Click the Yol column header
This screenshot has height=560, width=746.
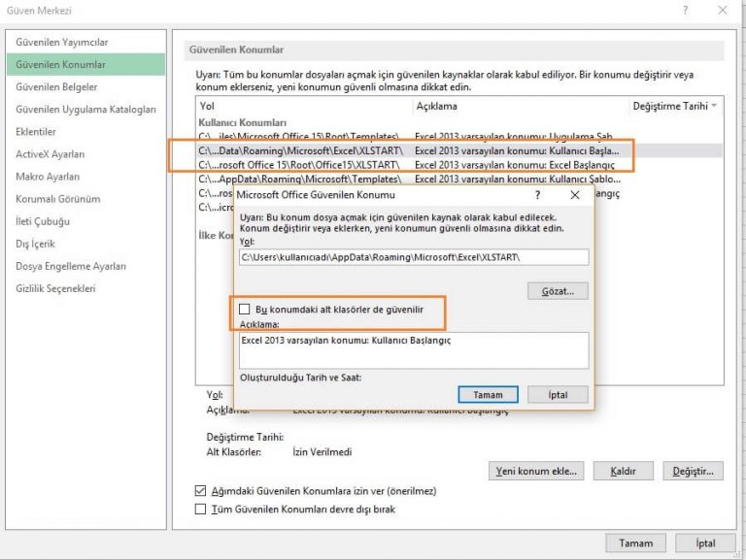pyautogui.click(x=206, y=106)
